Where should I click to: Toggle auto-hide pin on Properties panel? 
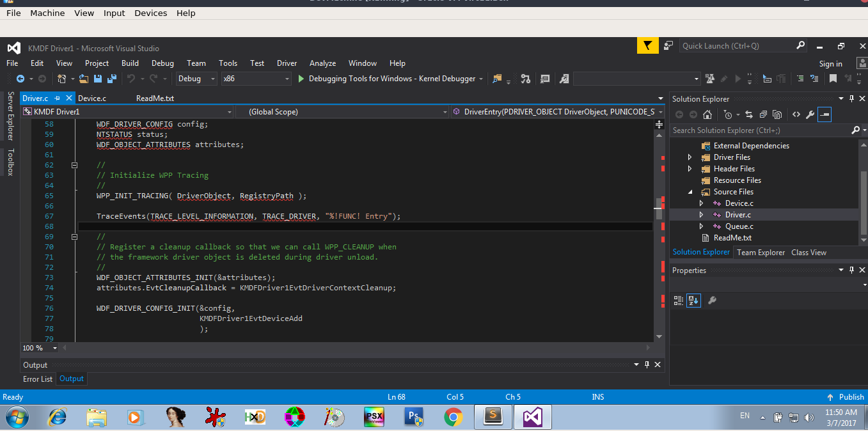click(851, 270)
